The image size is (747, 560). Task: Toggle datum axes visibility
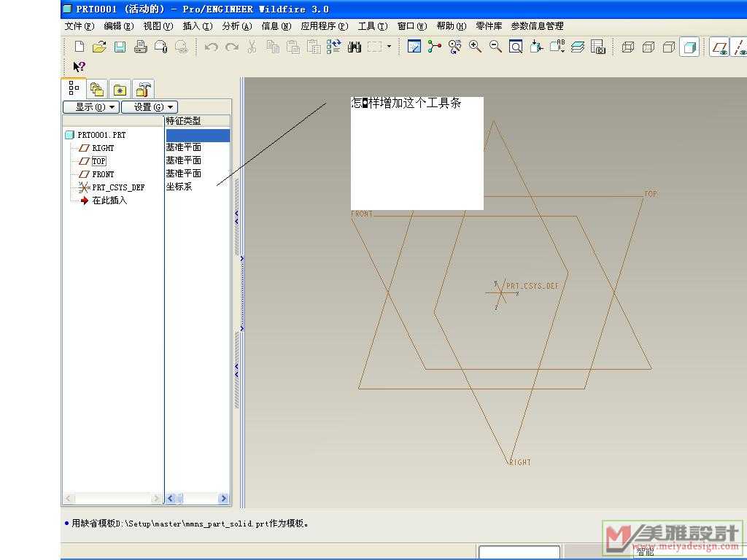click(x=740, y=47)
